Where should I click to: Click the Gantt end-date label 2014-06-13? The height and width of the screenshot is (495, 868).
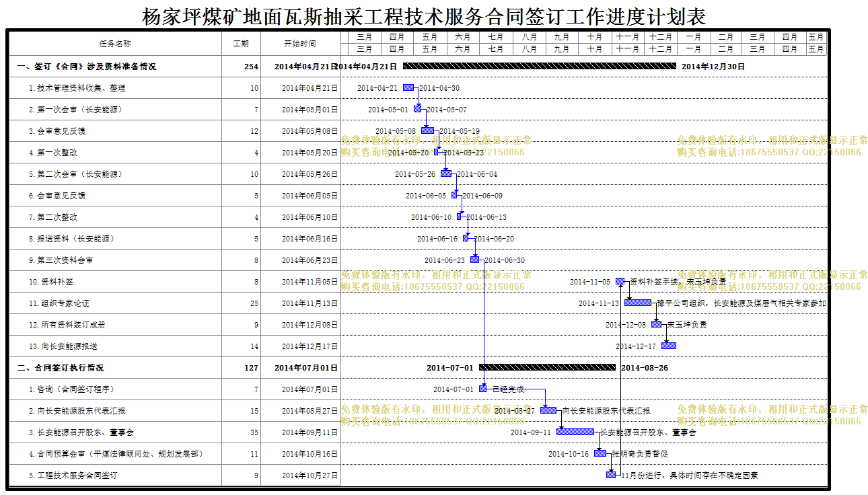tap(486, 217)
